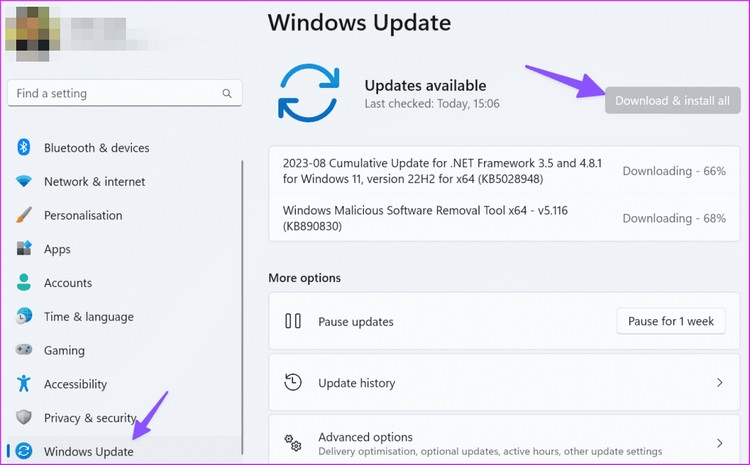Click the Apps icon in sidebar
Viewport: 750px width, 465px height.
point(24,248)
